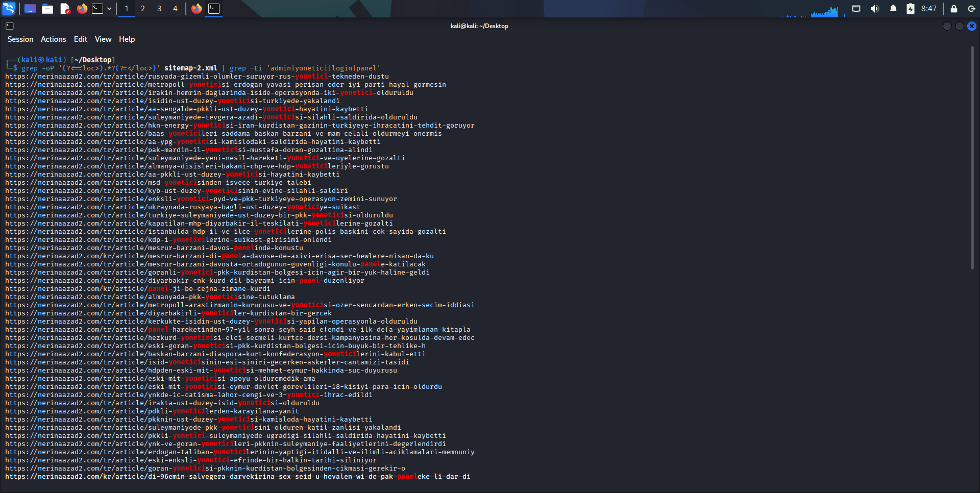The height and width of the screenshot is (493, 980).
Task: Open the wired network connection icon
Action: [856, 9]
